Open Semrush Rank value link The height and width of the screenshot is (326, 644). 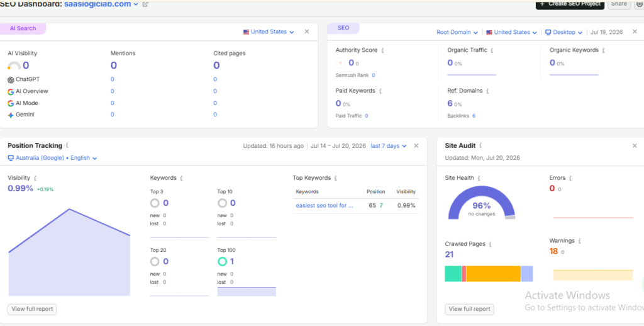(x=374, y=76)
